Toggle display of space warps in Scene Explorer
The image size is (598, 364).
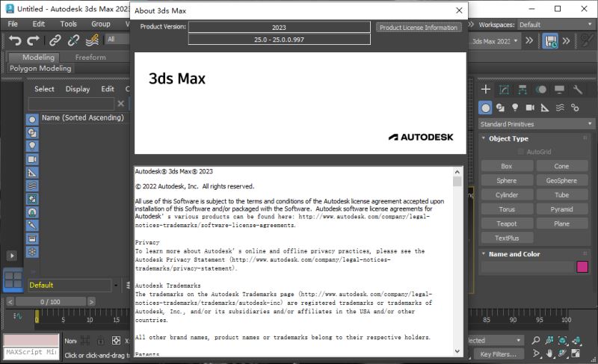pos(32,185)
